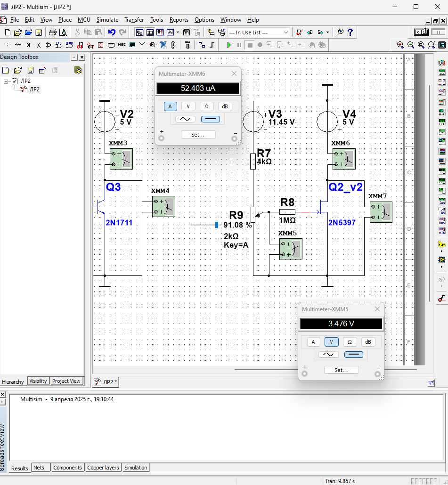
Task: Click the Zoom In magnifier
Action: pyautogui.click(x=400, y=45)
